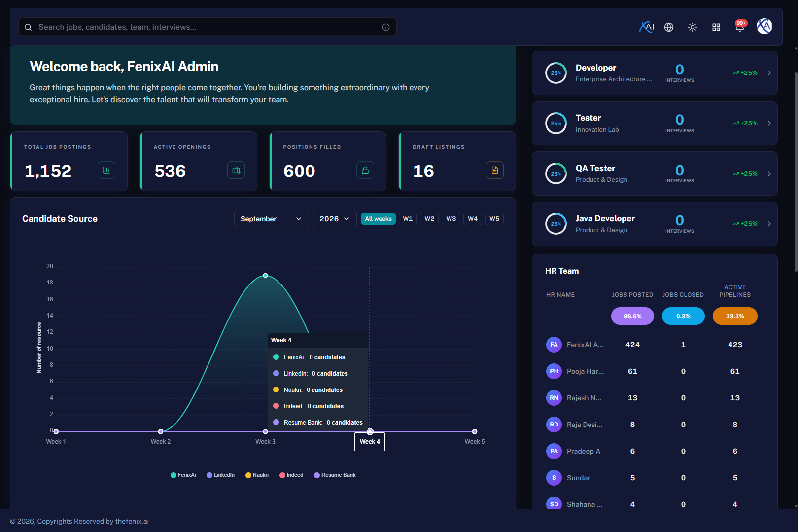This screenshot has height=532, width=798.
Task: Toggle Indeed series in chart legend
Action: tap(291, 475)
